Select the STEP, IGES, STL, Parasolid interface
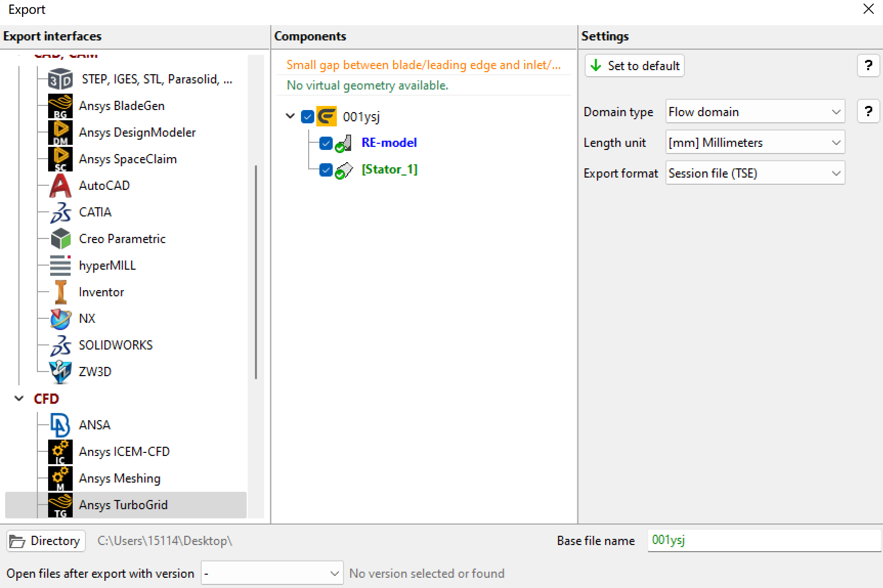883x588 pixels. coord(157,79)
